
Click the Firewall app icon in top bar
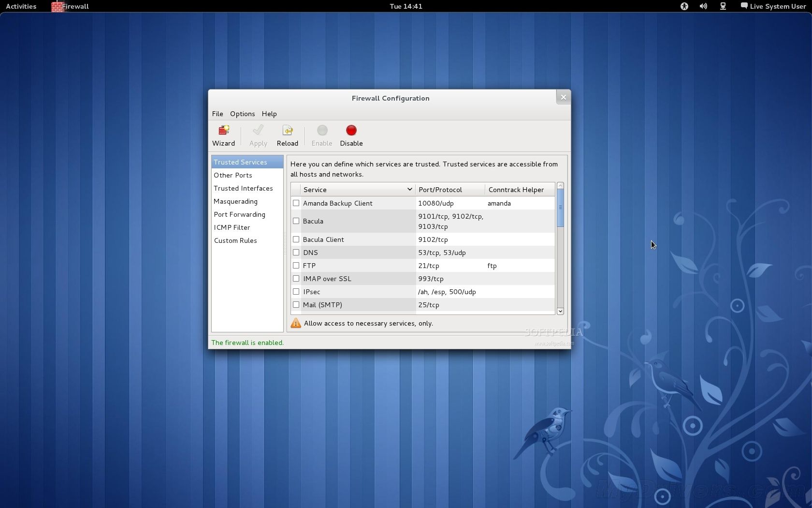[x=58, y=7]
